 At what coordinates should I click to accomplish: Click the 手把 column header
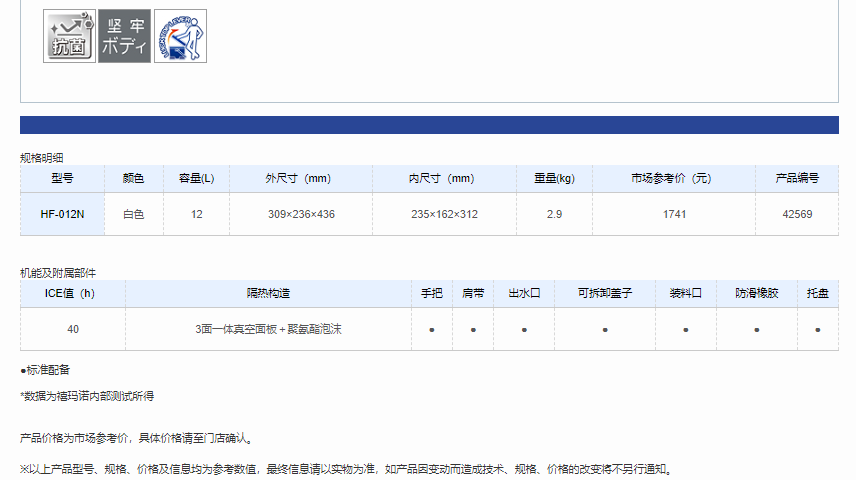pyautogui.click(x=431, y=293)
